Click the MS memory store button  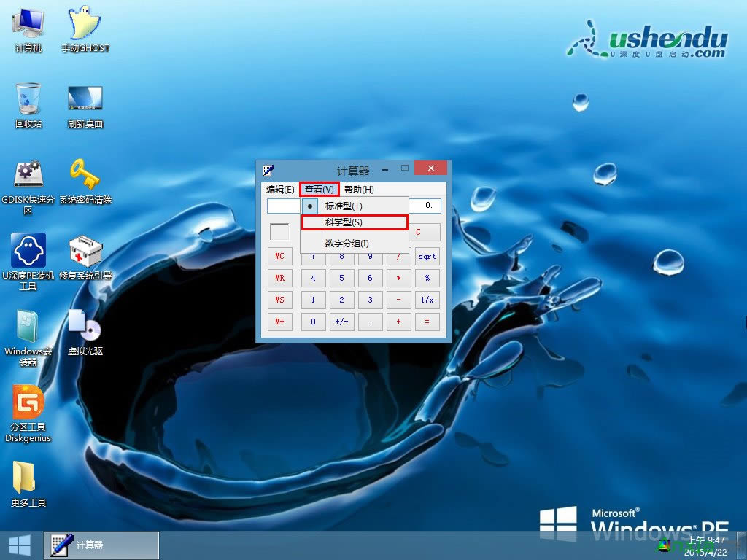(x=279, y=300)
